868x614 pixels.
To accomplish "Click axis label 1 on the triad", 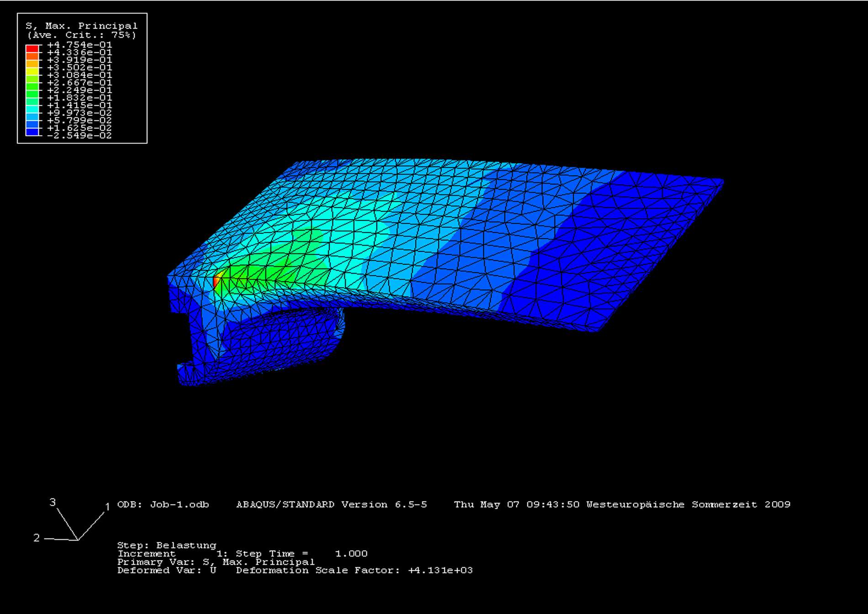I will coord(107,507).
